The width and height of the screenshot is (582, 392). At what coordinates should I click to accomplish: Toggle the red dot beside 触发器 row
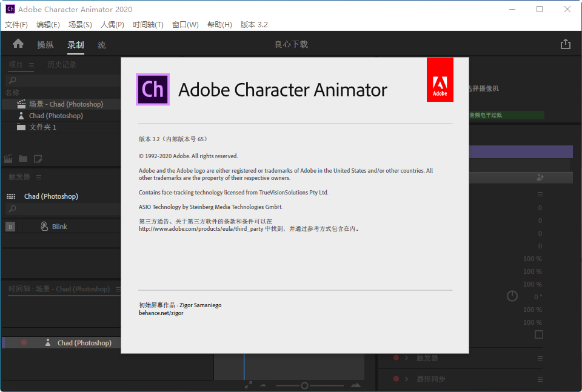pos(396,359)
